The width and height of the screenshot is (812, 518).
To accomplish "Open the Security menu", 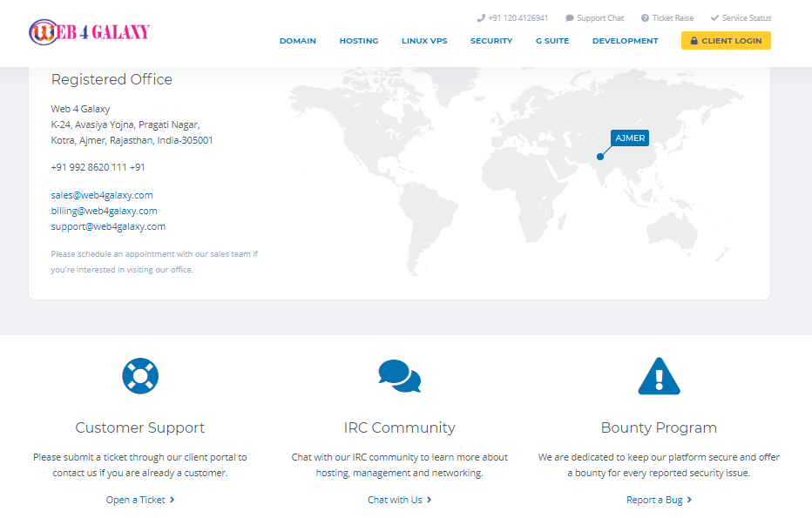I will [x=491, y=41].
